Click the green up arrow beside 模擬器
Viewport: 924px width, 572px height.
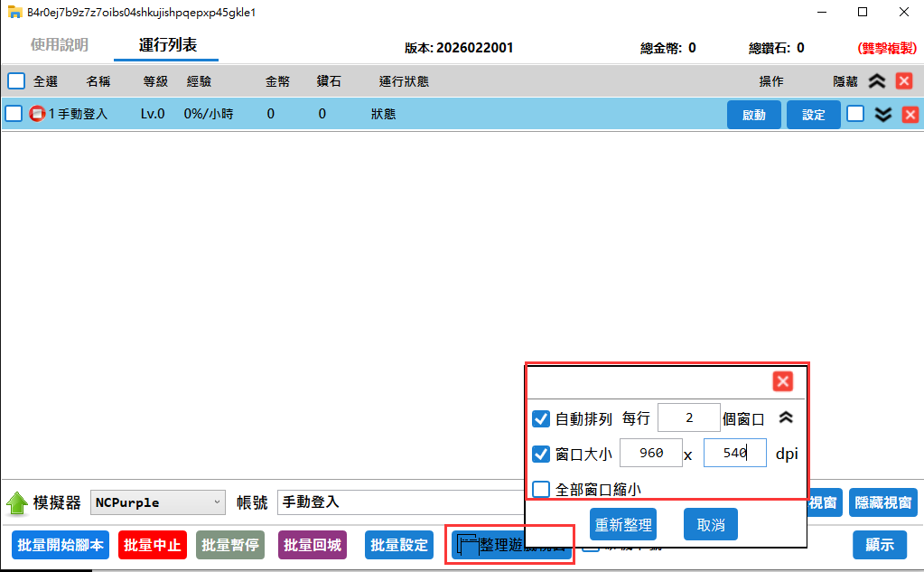17,503
